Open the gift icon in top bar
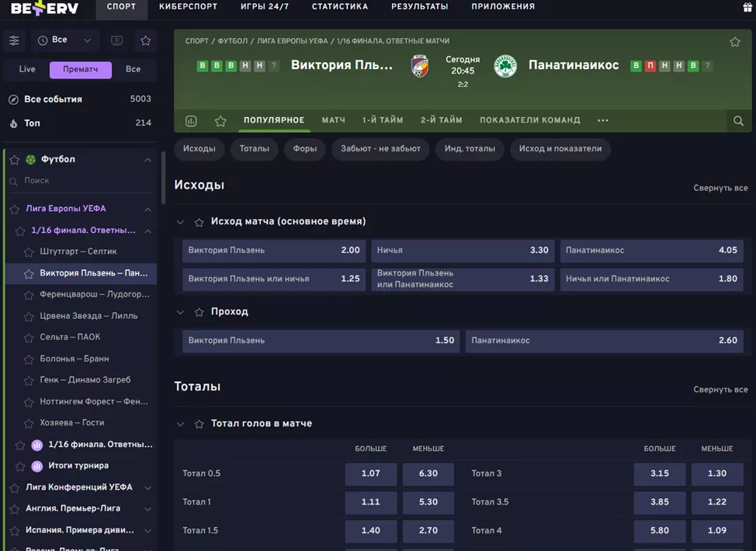This screenshot has height=551, width=756. pos(747,7)
